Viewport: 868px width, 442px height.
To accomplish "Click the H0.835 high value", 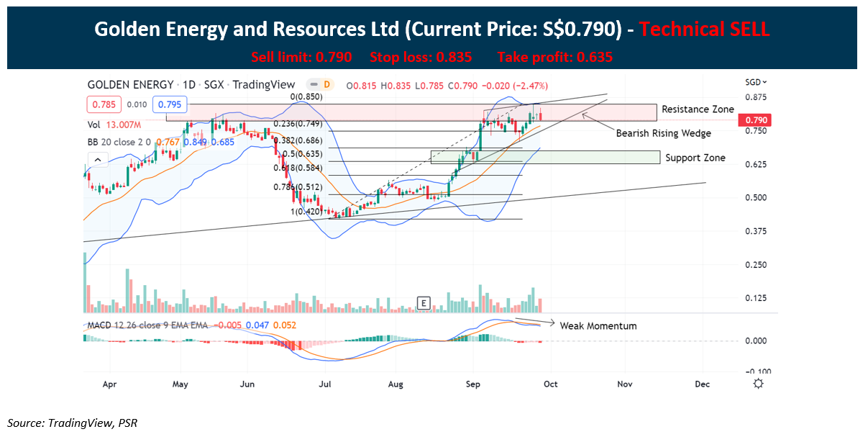I will (394, 85).
